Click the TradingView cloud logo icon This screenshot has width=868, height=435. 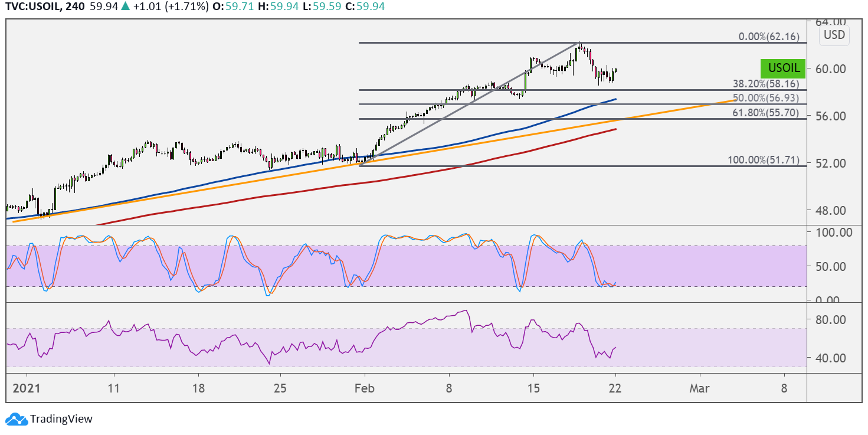click(x=17, y=420)
